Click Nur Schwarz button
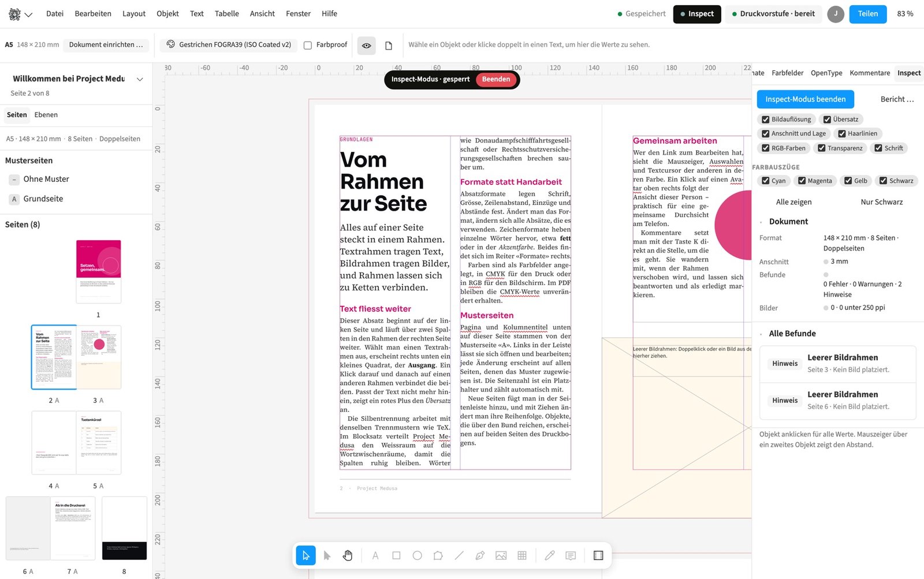The width and height of the screenshot is (924, 579). tap(881, 202)
